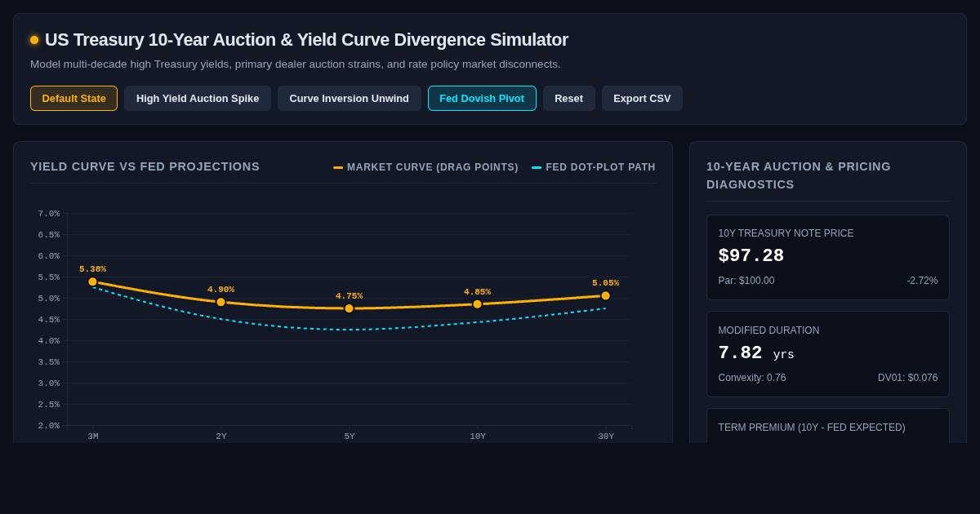Viewport: 980px width, 514px height.
Task: Click the 2.0% y-axis label
Action: pos(48,426)
